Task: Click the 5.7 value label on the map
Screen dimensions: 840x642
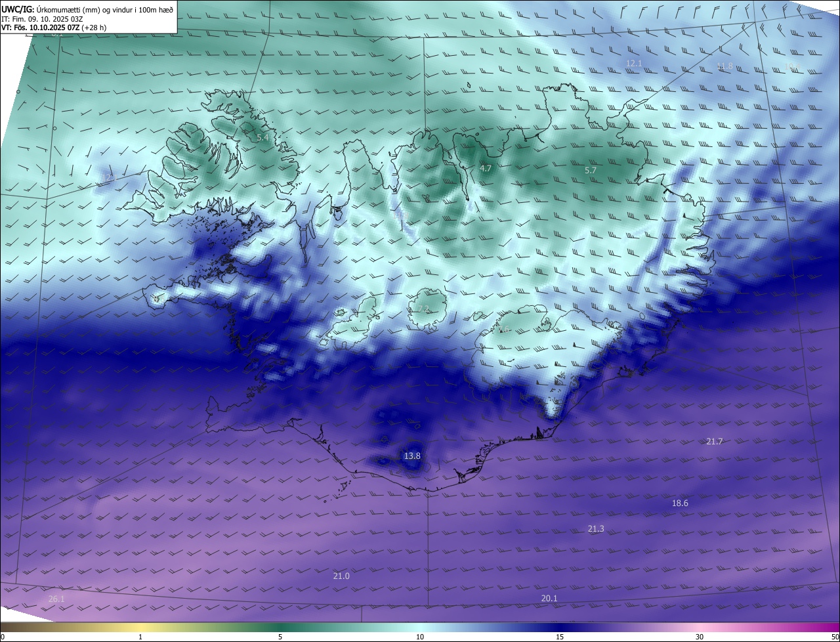Action: pyautogui.click(x=591, y=171)
